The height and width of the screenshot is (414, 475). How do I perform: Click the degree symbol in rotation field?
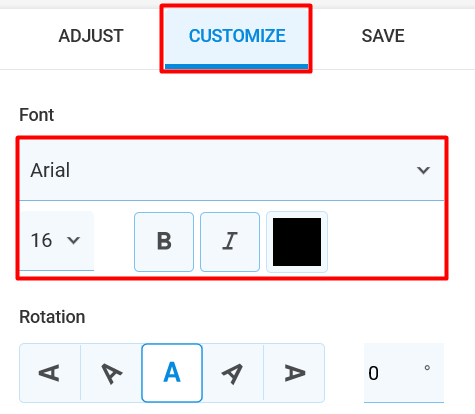(x=427, y=368)
